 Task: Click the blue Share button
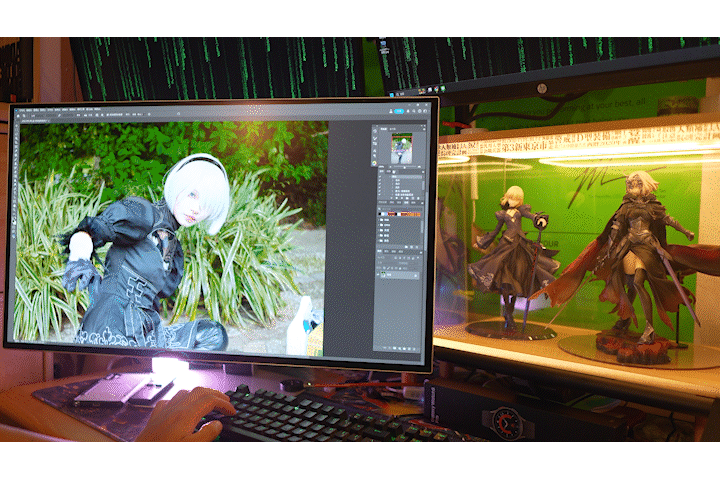click(x=399, y=111)
